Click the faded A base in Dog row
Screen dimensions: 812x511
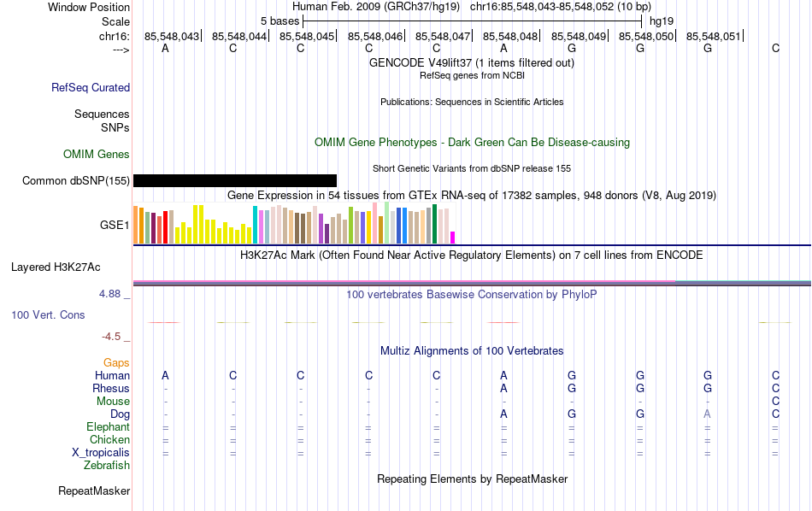708,414
